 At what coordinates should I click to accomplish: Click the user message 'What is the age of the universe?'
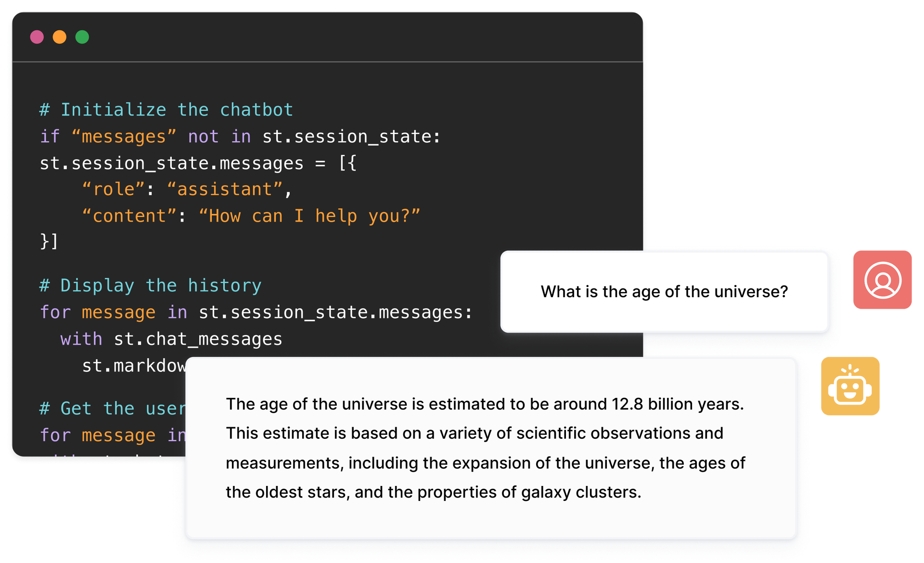(x=664, y=292)
